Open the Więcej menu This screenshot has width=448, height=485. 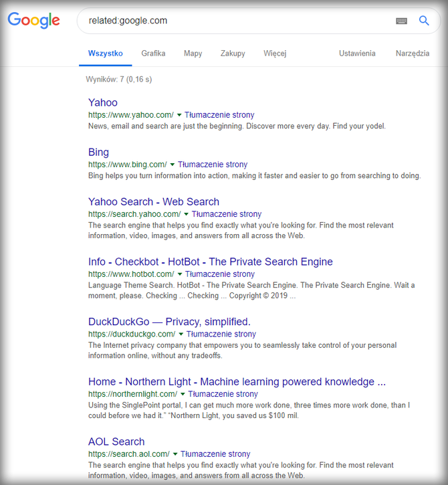(275, 54)
